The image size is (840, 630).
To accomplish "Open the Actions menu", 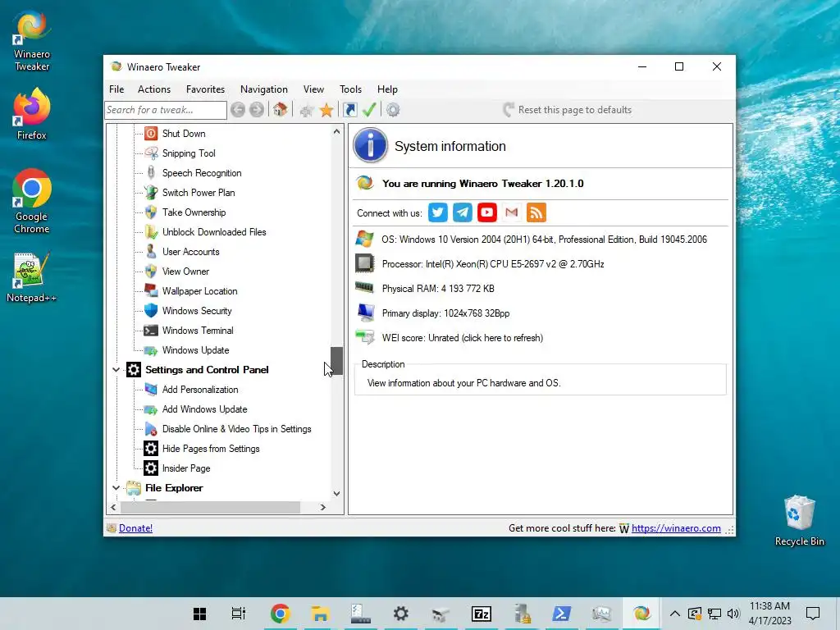I will (154, 89).
